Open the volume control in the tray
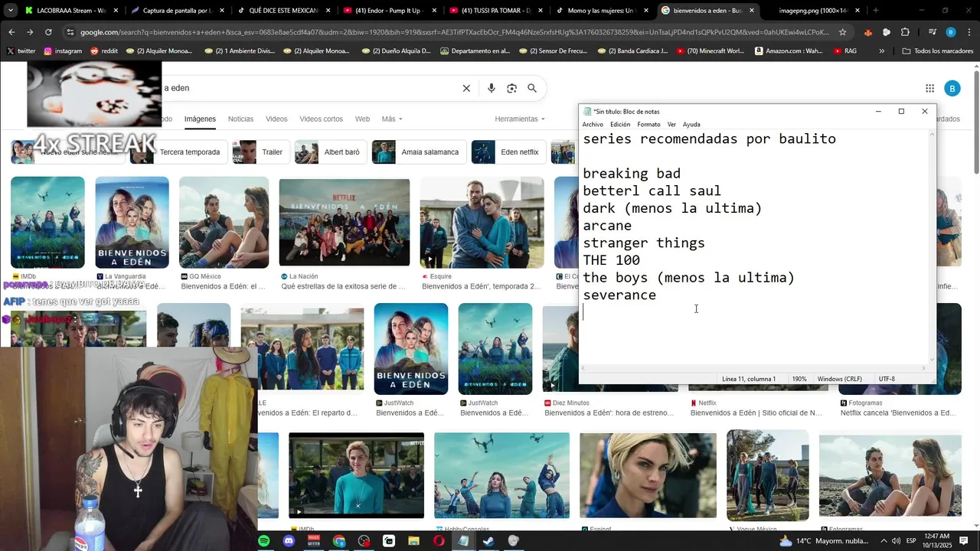The width and height of the screenshot is (980, 551). [896, 541]
